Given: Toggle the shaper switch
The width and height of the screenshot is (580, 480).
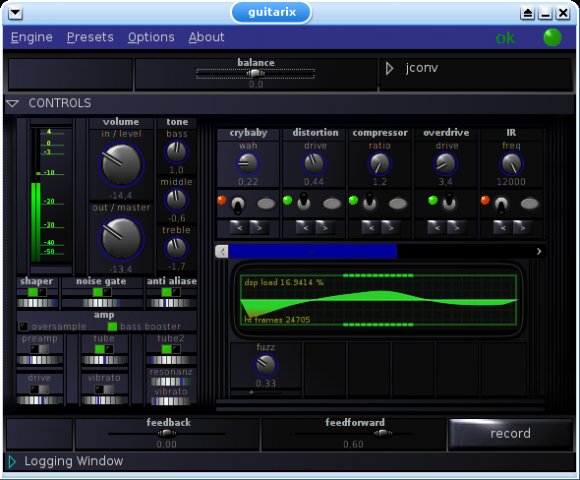Looking at the screenshot, I should (37, 292).
